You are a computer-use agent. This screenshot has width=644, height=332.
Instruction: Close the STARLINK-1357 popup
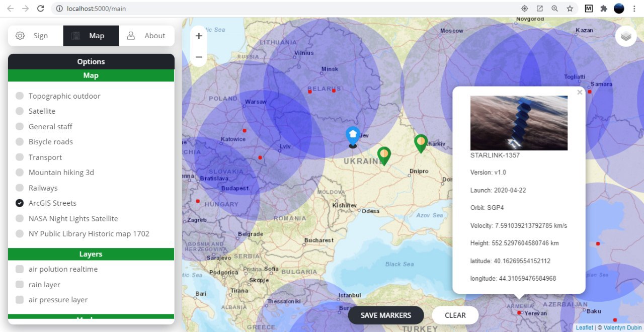coord(580,93)
